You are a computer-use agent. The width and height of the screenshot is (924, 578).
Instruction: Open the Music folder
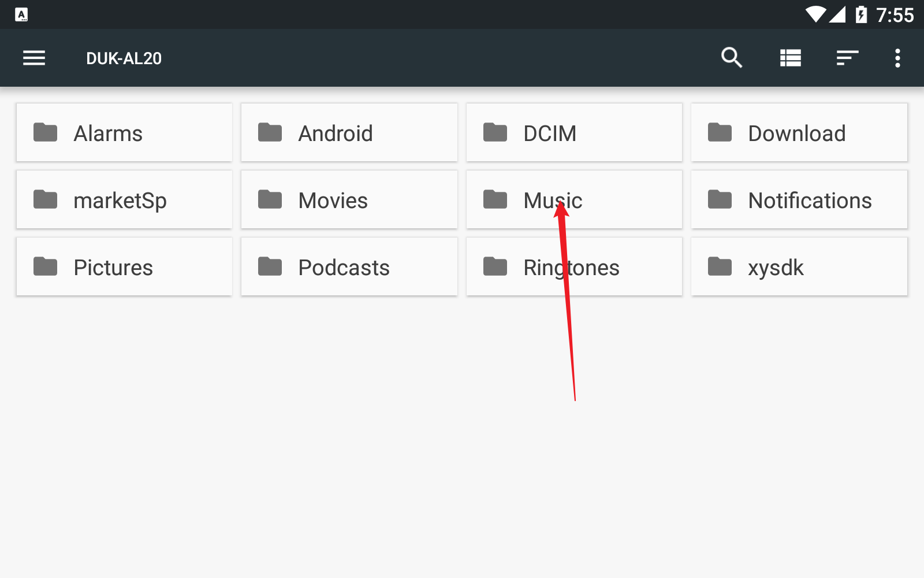point(574,200)
